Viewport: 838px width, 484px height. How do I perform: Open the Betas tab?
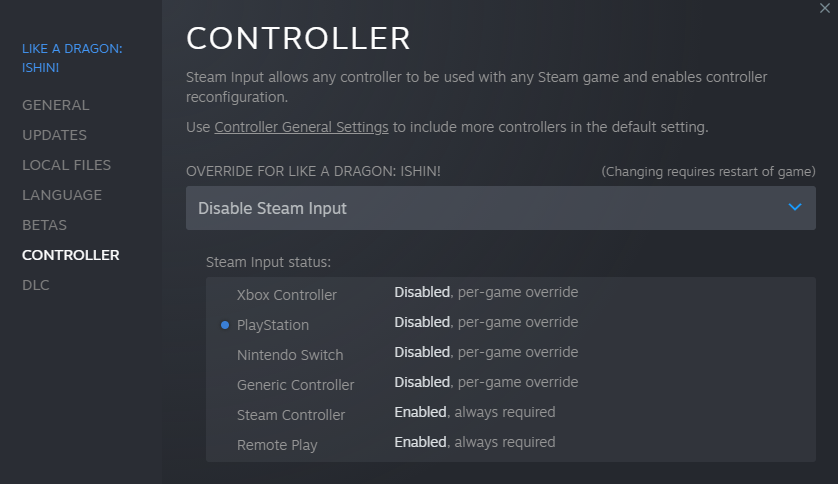coord(45,225)
